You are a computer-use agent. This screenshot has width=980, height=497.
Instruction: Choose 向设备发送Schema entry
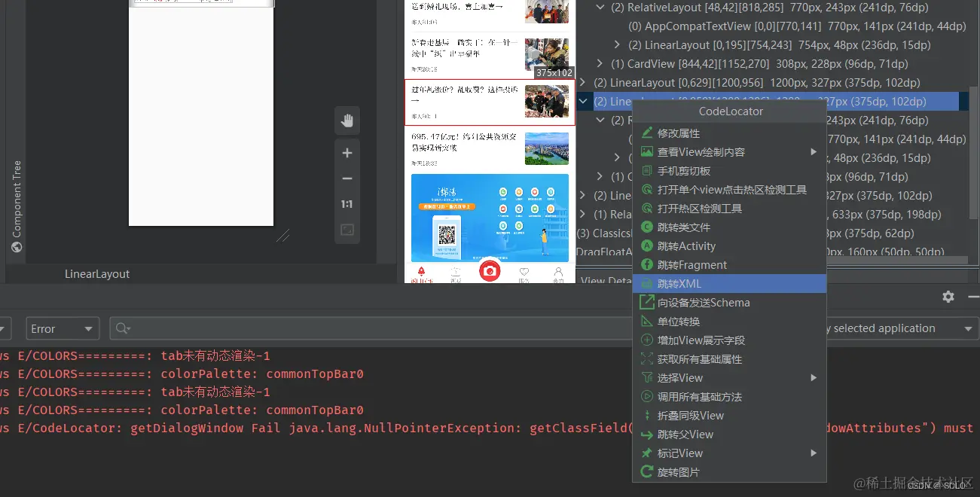[729, 303]
